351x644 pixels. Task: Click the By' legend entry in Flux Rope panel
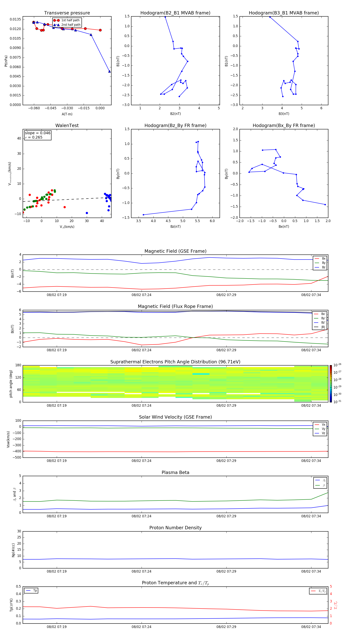coord(320,318)
